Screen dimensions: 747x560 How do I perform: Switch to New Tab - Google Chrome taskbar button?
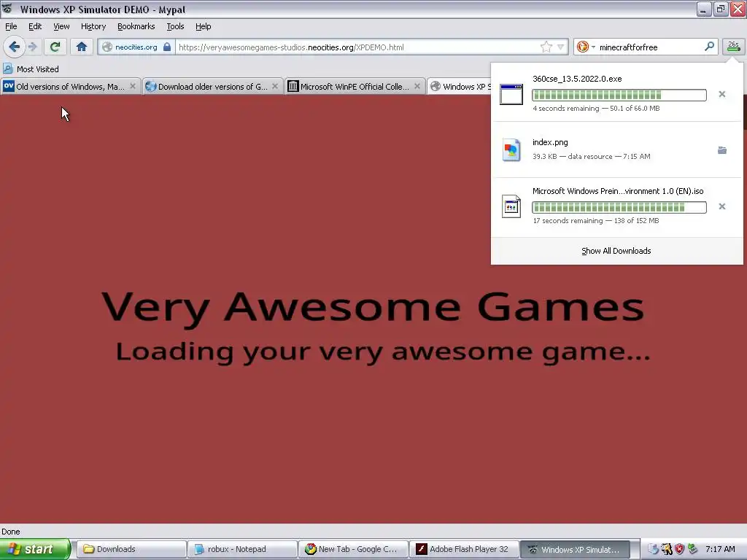(x=353, y=549)
